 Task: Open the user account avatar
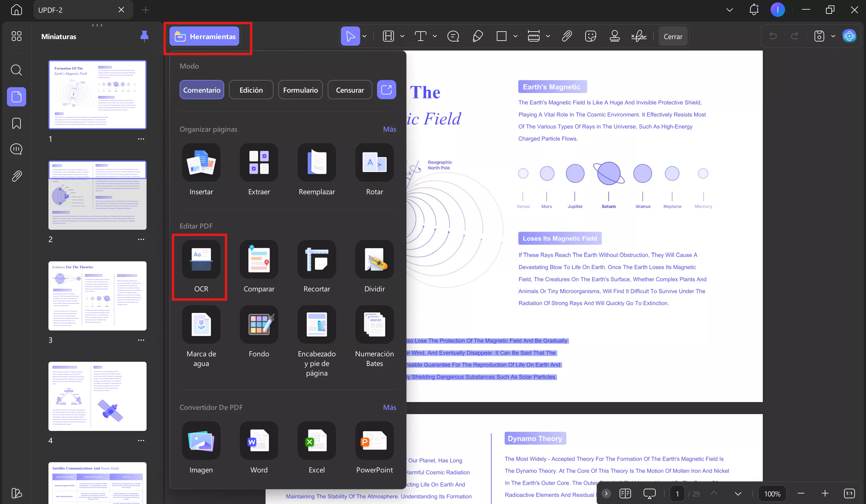[778, 10]
